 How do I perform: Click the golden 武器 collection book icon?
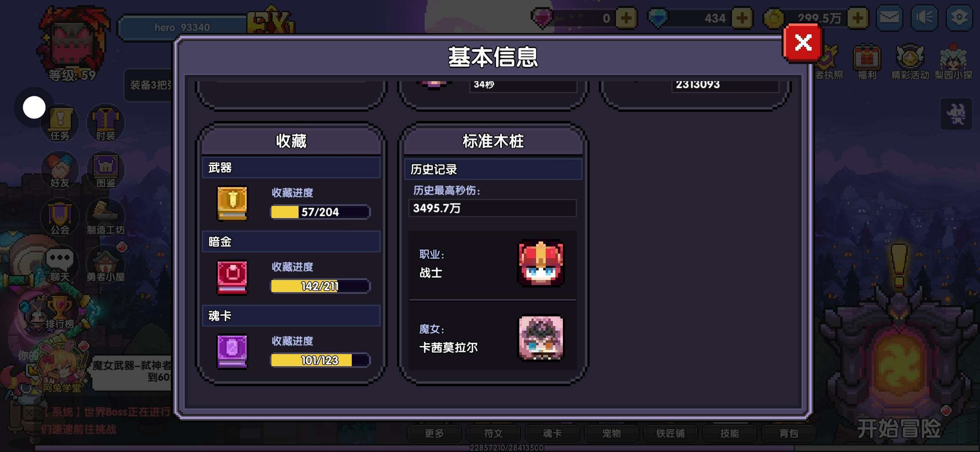pos(232,203)
